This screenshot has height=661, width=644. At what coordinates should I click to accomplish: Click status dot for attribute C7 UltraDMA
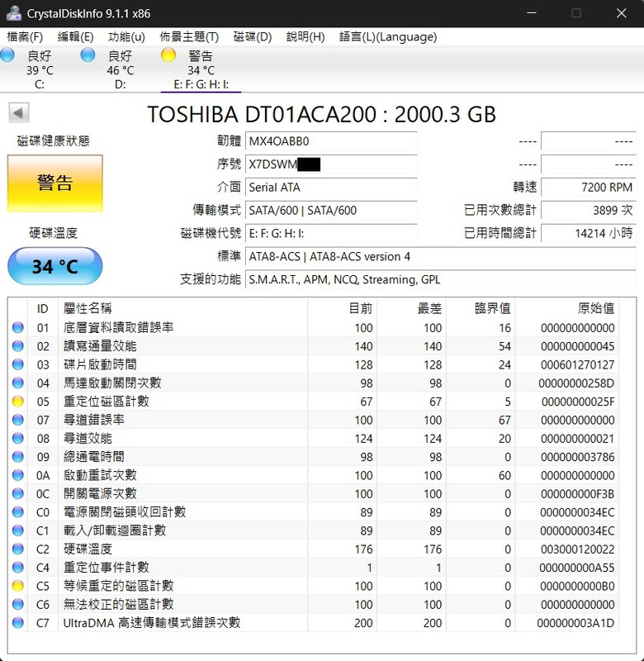17,623
